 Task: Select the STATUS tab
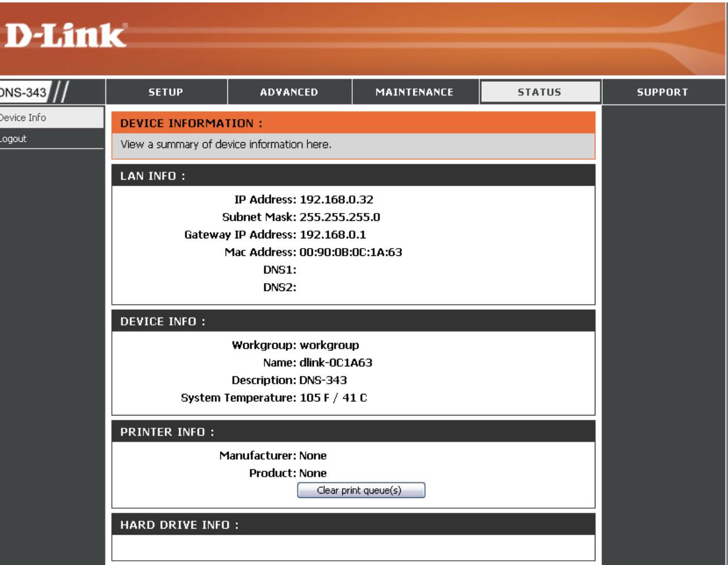[x=540, y=92]
